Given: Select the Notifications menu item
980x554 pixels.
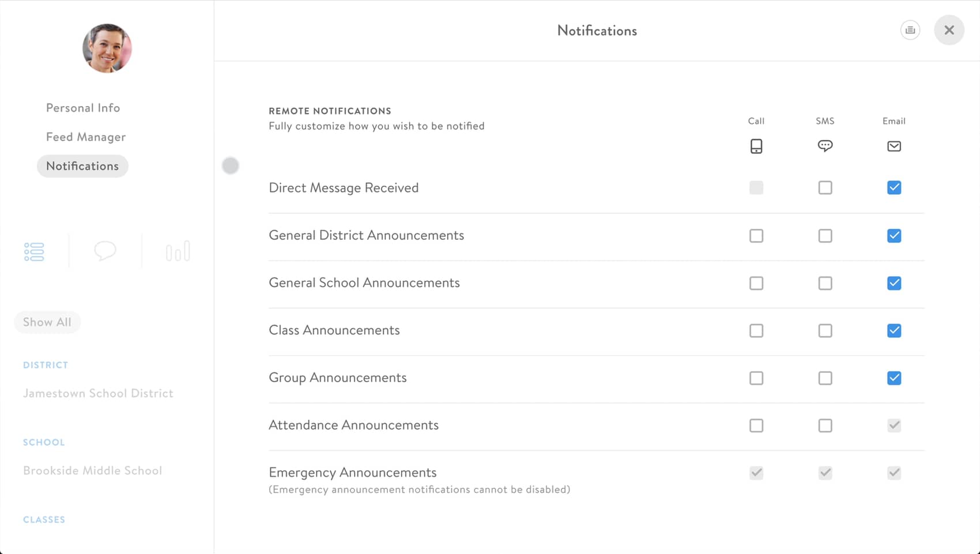Looking at the screenshot, I should pyautogui.click(x=82, y=166).
